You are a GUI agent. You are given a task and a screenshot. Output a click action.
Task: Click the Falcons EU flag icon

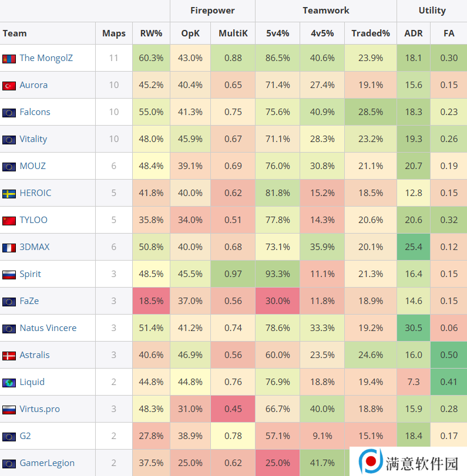9,113
